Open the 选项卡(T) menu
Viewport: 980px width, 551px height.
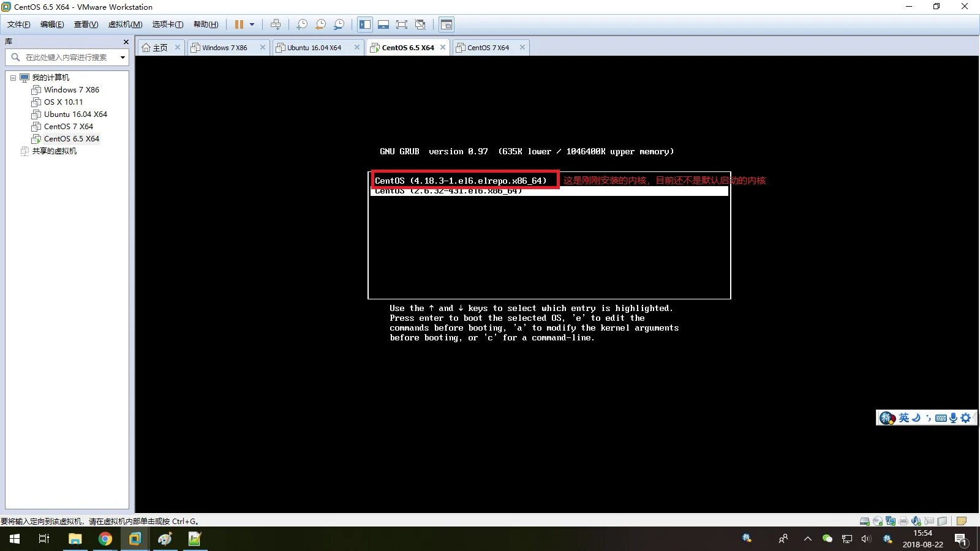pyautogui.click(x=167, y=24)
